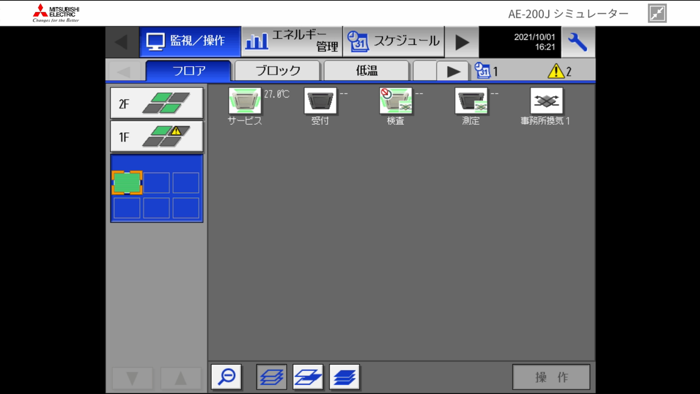Select the 検査 unit icon
The image size is (700, 394).
pos(396,100)
